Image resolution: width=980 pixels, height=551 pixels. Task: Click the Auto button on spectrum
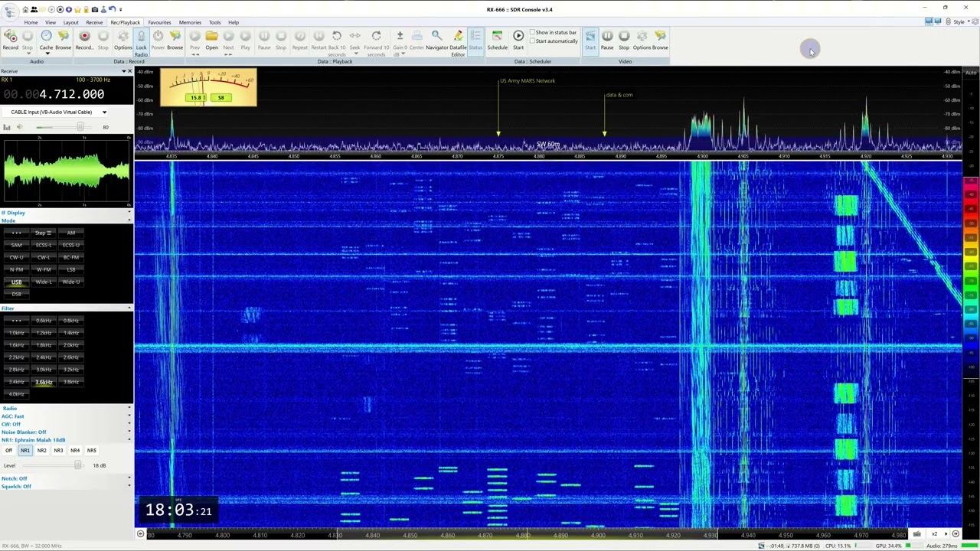tap(971, 72)
